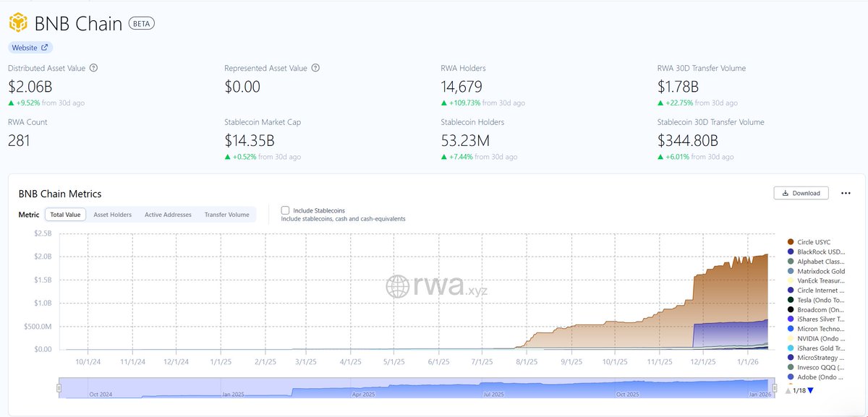The image size is (868, 417).
Task: Toggle BlackRock USD legend entry
Action: pyautogui.click(x=815, y=252)
